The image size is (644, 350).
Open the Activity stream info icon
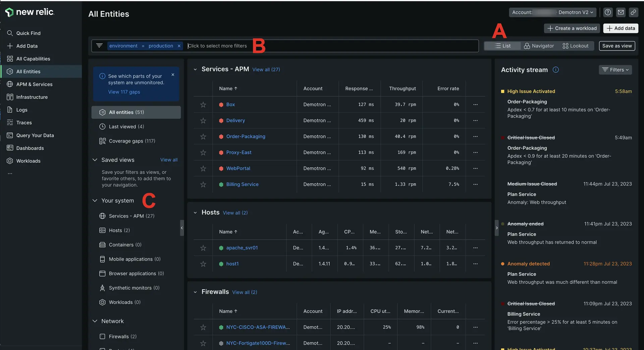[x=556, y=70]
